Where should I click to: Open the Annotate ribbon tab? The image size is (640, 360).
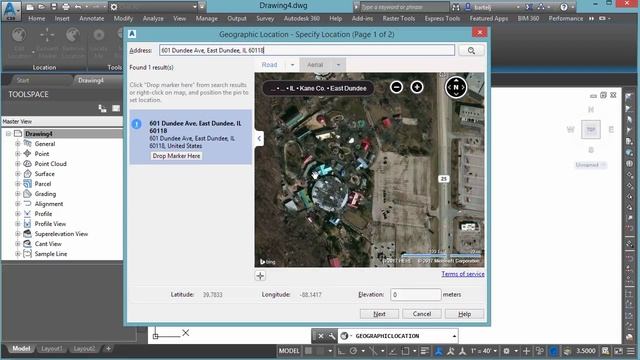[91, 18]
